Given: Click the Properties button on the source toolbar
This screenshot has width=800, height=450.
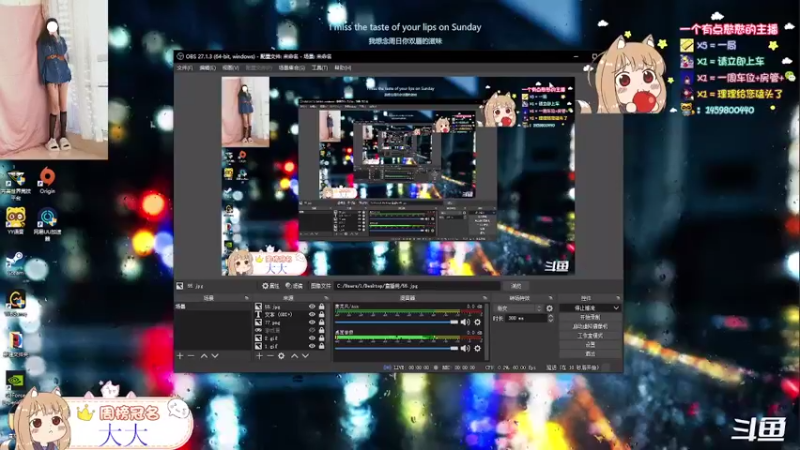Looking at the screenshot, I should [x=270, y=286].
